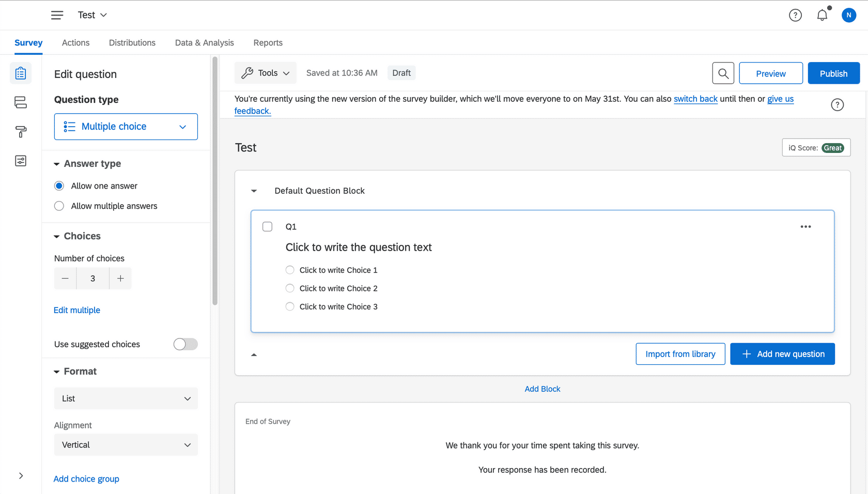Open the Survey flow icon in sidebar
The height and width of the screenshot is (494, 868).
tap(21, 102)
